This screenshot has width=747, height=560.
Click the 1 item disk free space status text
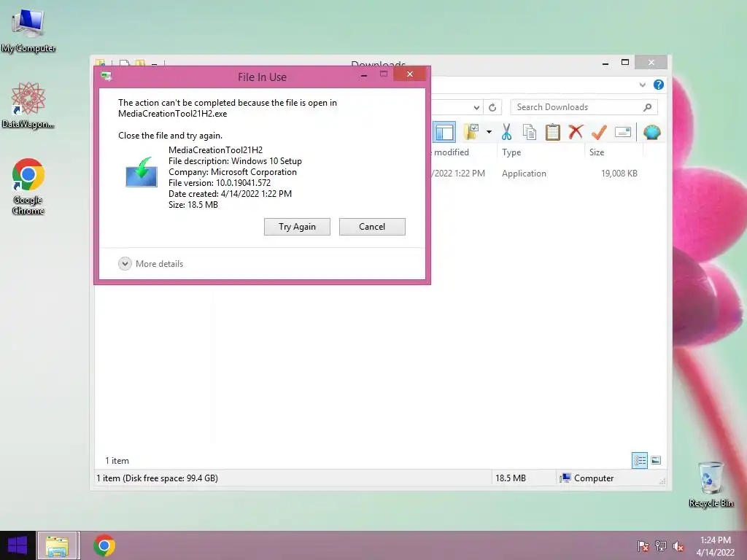[x=158, y=478]
